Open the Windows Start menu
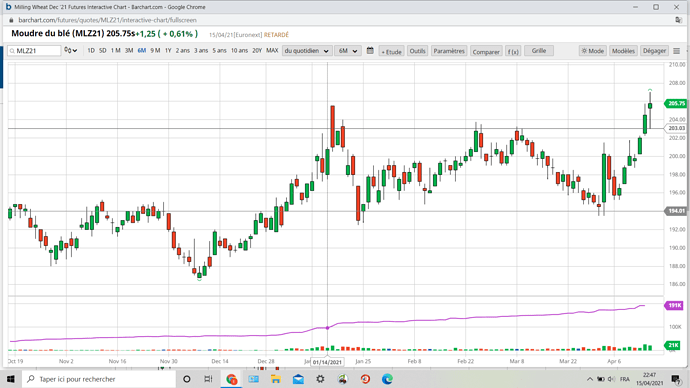This screenshot has width=690, height=388. click(11, 379)
